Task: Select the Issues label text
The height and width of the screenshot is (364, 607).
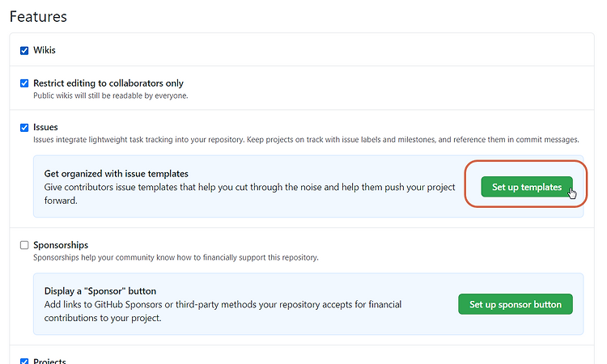Action: pyautogui.click(x=45, y=127)
